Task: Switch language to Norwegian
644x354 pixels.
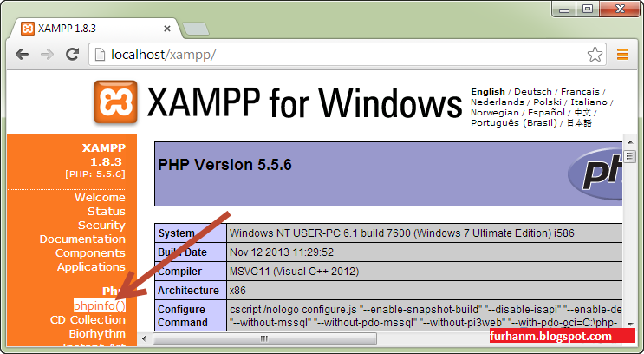Action: click(x=495, y=112)
